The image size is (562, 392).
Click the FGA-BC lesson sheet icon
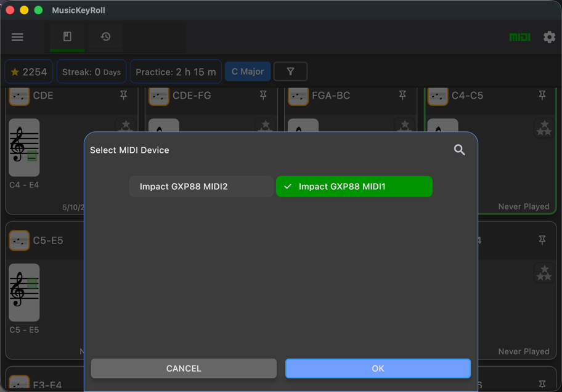[x=298, y=96]
